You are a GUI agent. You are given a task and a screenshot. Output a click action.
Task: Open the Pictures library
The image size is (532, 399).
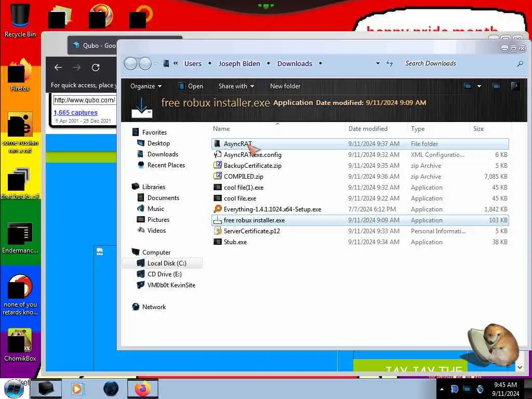pyautogui.click(x=158, y=220)
